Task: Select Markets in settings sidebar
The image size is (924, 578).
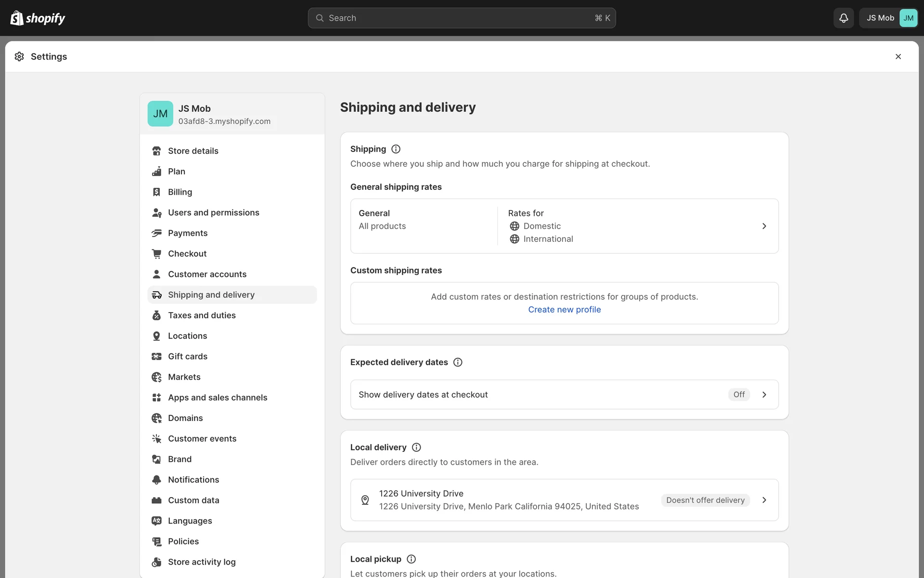Action: (x=184, y=377)
